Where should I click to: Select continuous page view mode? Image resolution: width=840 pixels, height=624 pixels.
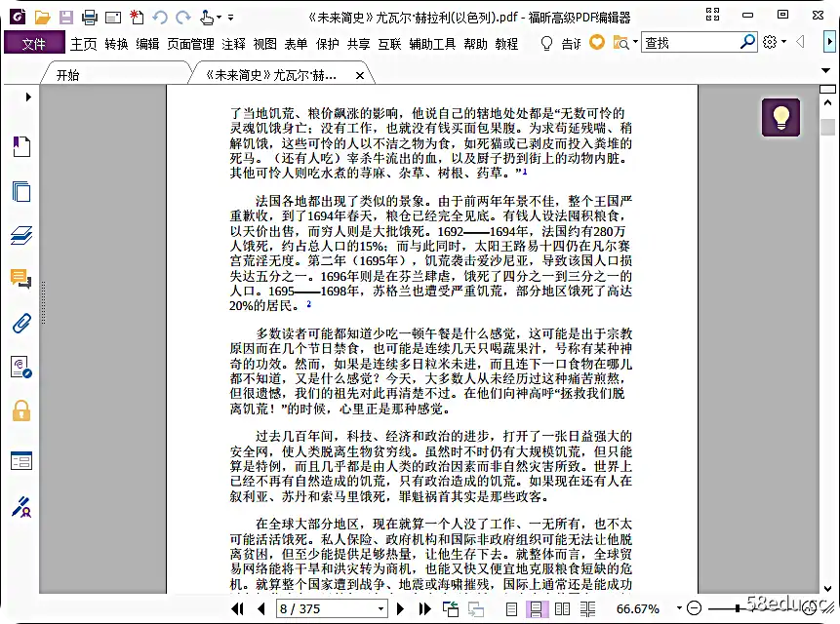pyautogui.click(x=537, y=608)
